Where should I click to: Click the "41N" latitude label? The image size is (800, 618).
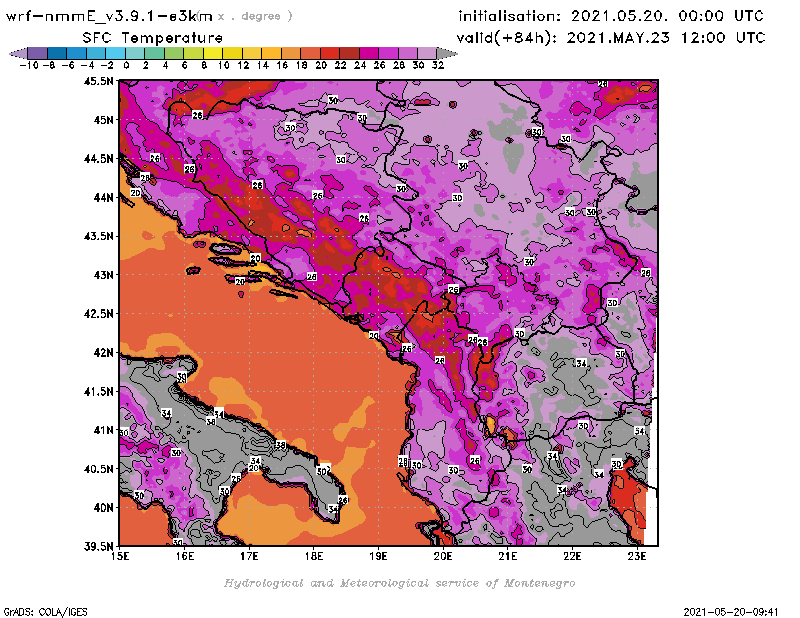[104, 430]
